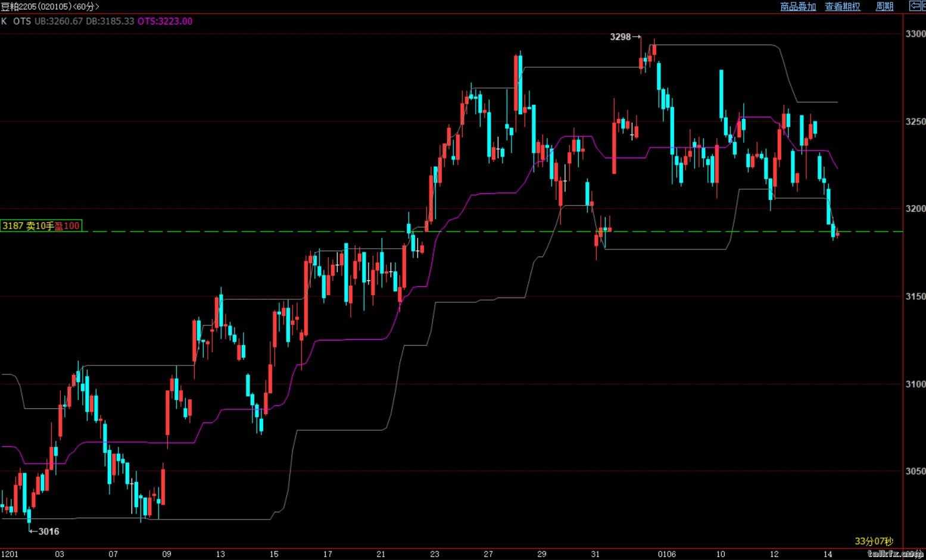Select the 3187 卖10手 order label
926x560 pixels.
pos(41,226)
